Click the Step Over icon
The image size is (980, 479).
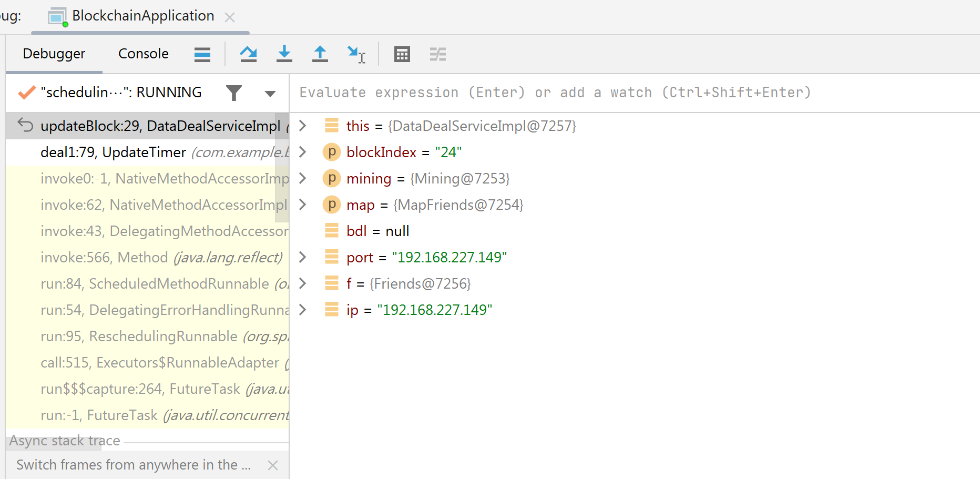point(248,54)
